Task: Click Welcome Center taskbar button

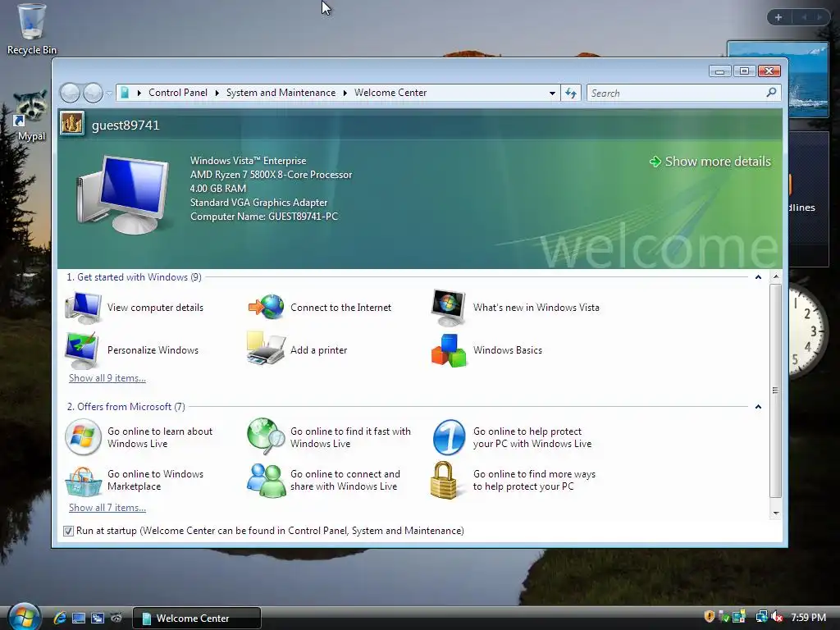Action: click(197, 618)
